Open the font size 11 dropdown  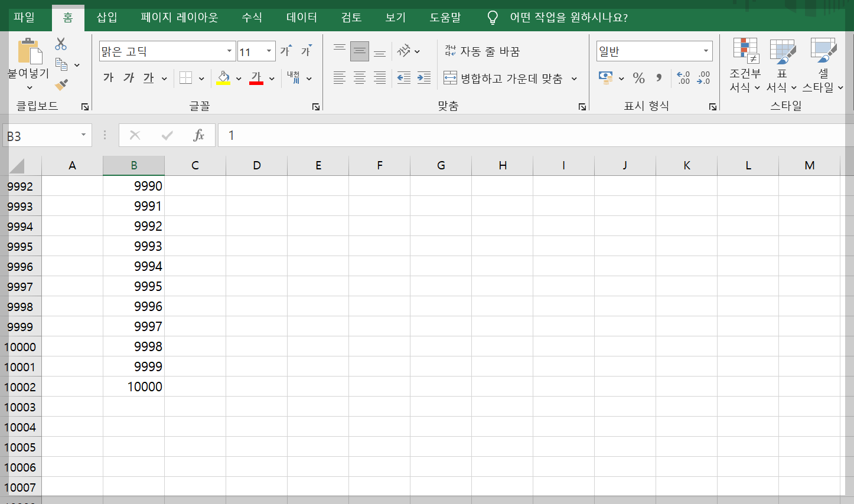[x=270, y=51]
